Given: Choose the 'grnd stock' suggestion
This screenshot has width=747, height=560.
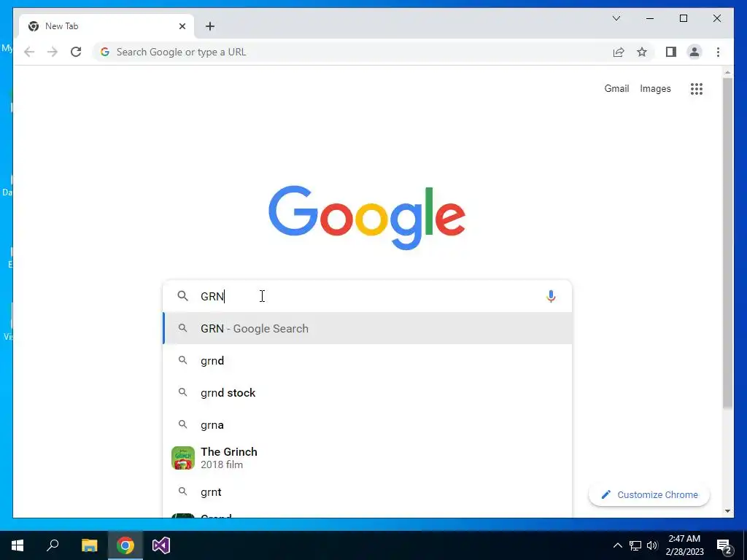Looking at the screenshot, I should 367,393.
